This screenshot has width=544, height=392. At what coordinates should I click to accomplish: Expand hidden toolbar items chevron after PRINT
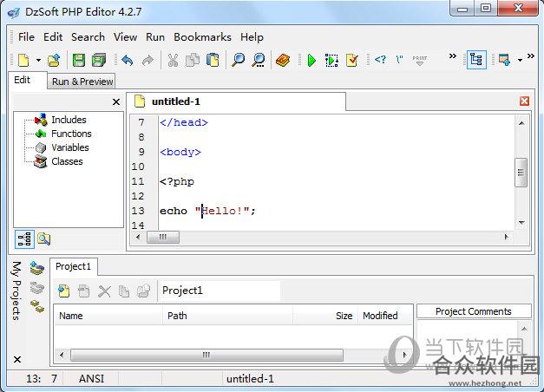(x=452, y=56)
